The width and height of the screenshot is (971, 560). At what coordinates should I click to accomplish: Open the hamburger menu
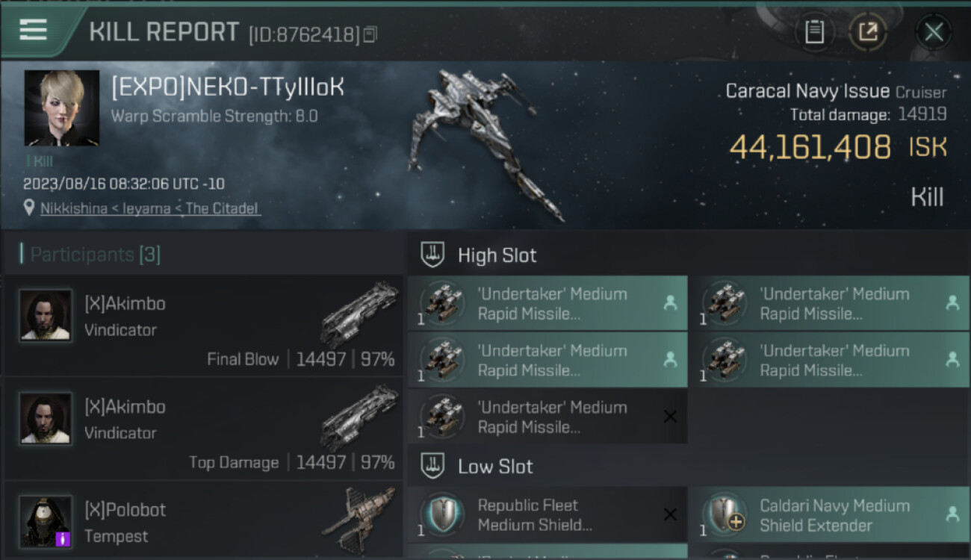[x=33, y=30]
